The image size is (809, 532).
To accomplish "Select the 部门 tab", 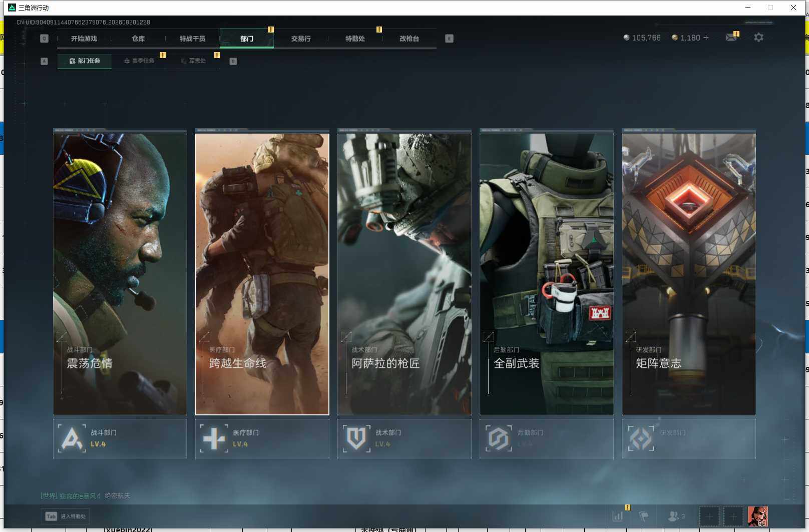I will coord(246,39).
